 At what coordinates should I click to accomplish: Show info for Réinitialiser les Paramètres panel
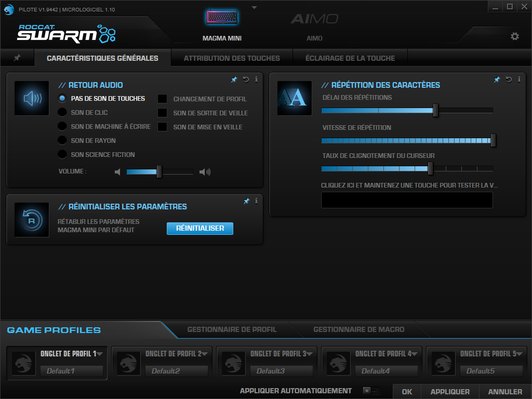click(x=256, y=201)
